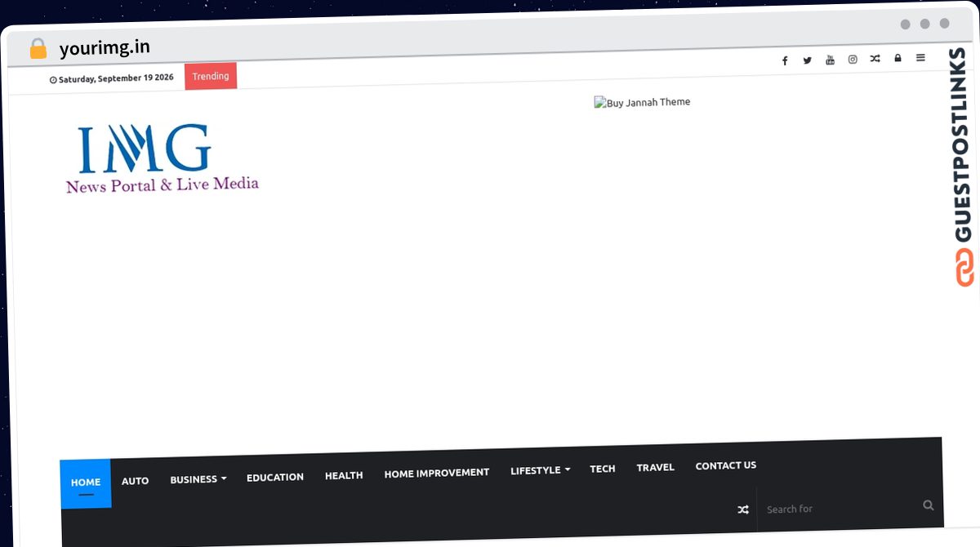
Task: Open the Home Improvement section
Action: point(437,473)
